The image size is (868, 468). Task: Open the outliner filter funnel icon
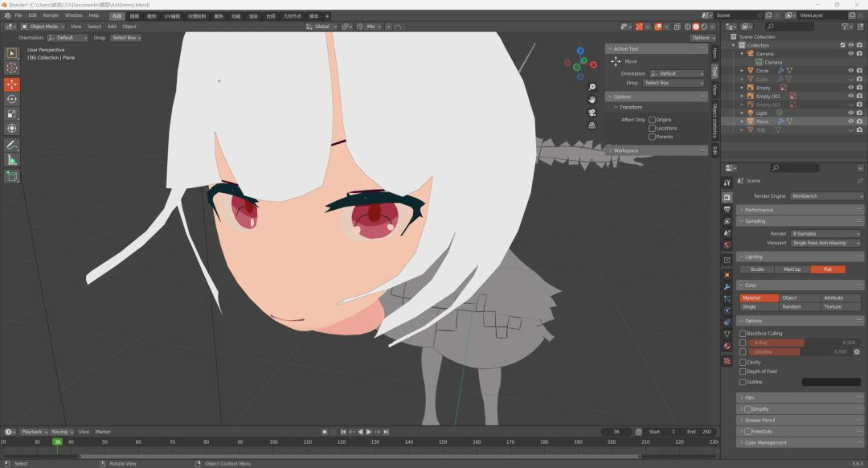(845, 26)
